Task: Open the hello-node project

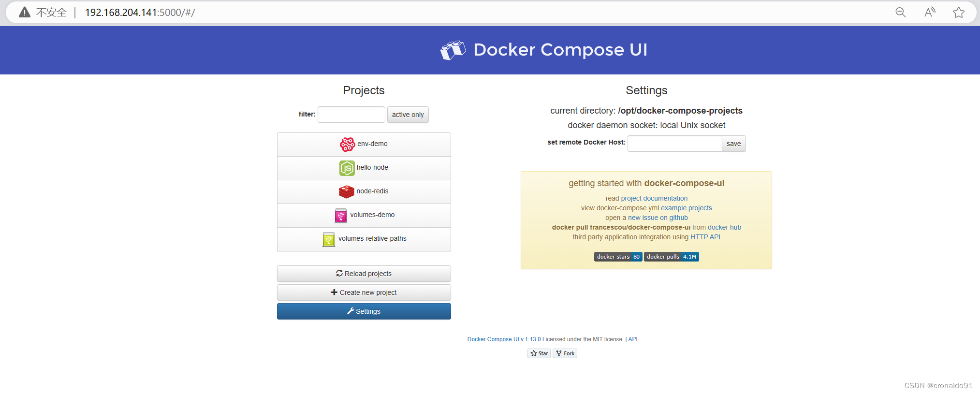Action: pyautogui.click(x=364, y=168)
